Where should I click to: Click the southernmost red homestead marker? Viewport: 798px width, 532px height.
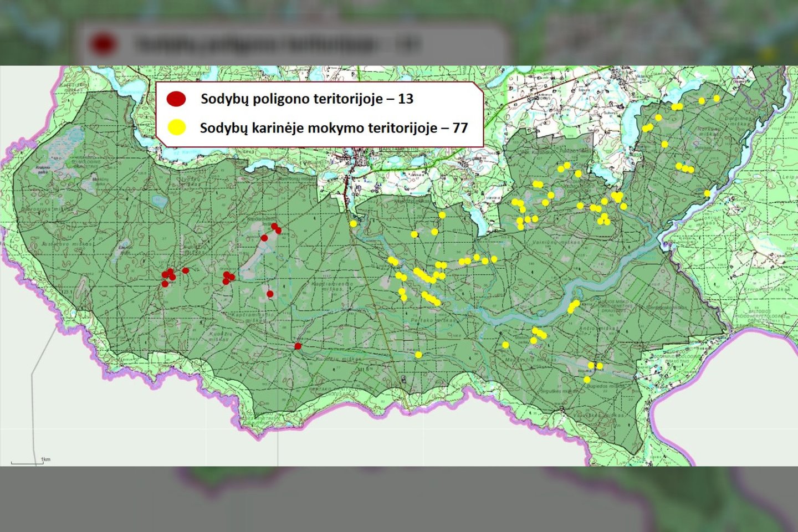point(298,346)
